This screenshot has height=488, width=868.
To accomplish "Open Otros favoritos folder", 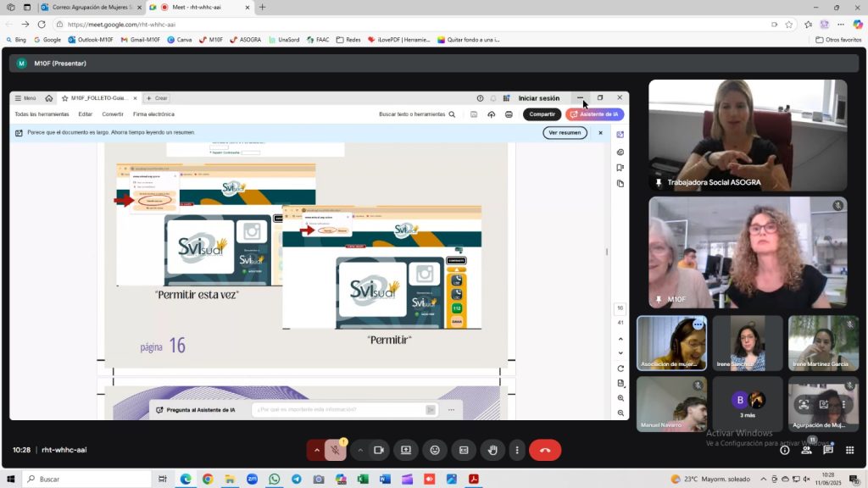I will [x=838, y=40].
